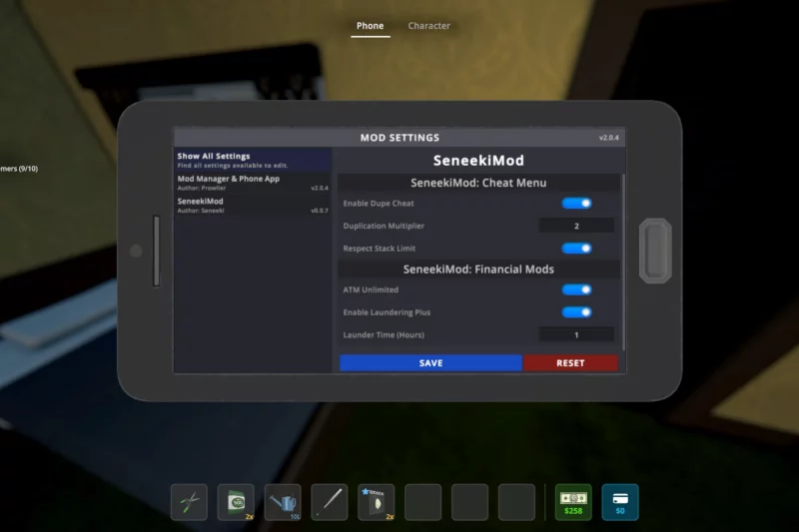
Task: Click the SeneekiMod: Cheat Menu header
Action: [x=478, y=183]
